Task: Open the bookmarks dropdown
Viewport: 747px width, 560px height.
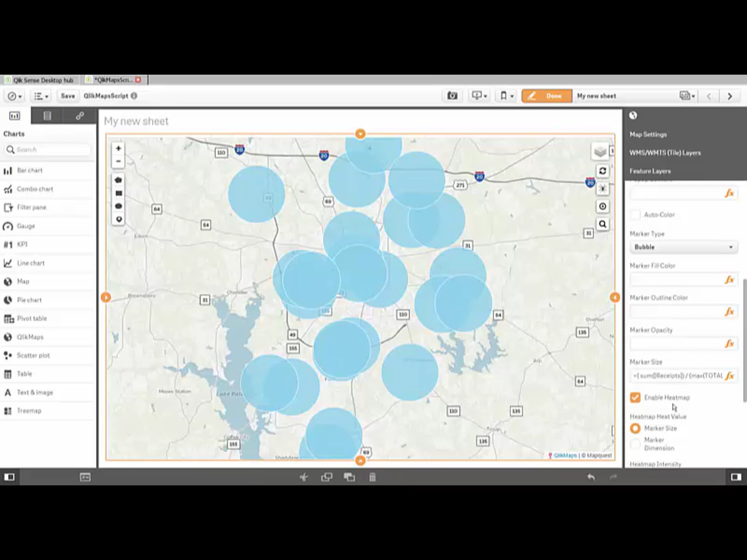Action: point(506,96)
